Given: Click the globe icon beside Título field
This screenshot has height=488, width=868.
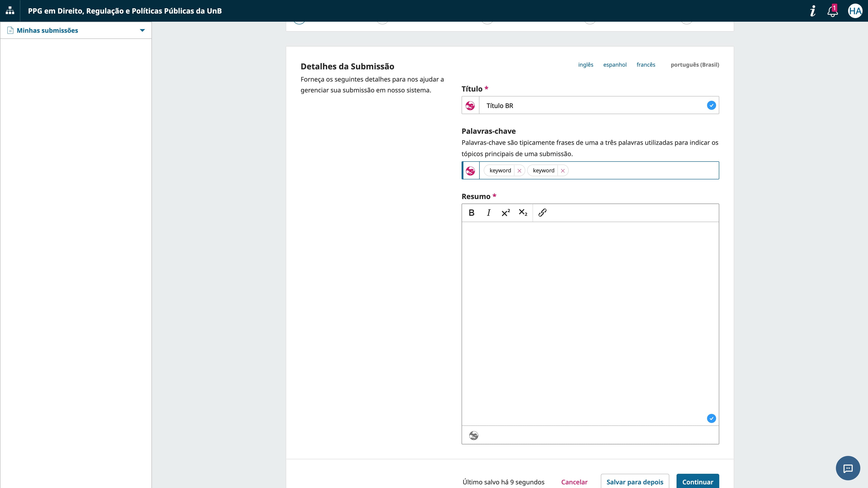Looking at the screenshot, I should click(x=470, y=106).
